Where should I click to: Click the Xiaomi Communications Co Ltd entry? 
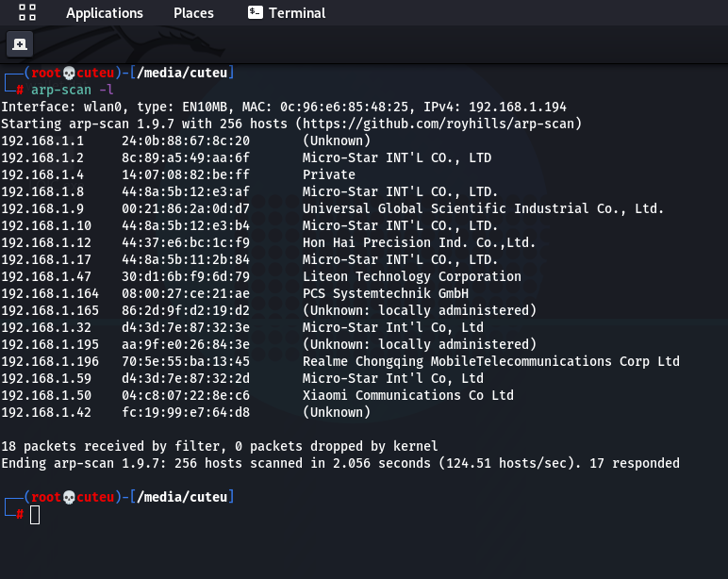pyautogui.click(x=407, y=396)
